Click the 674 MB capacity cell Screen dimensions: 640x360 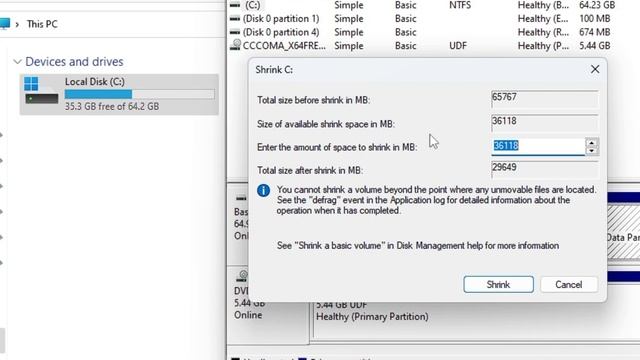tap(595, 32)
